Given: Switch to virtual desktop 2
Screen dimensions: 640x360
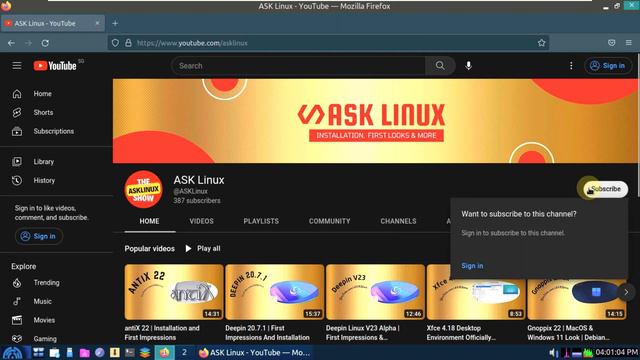Looking at the screenshot, I should pyautogui.click(x=184, y=352).
